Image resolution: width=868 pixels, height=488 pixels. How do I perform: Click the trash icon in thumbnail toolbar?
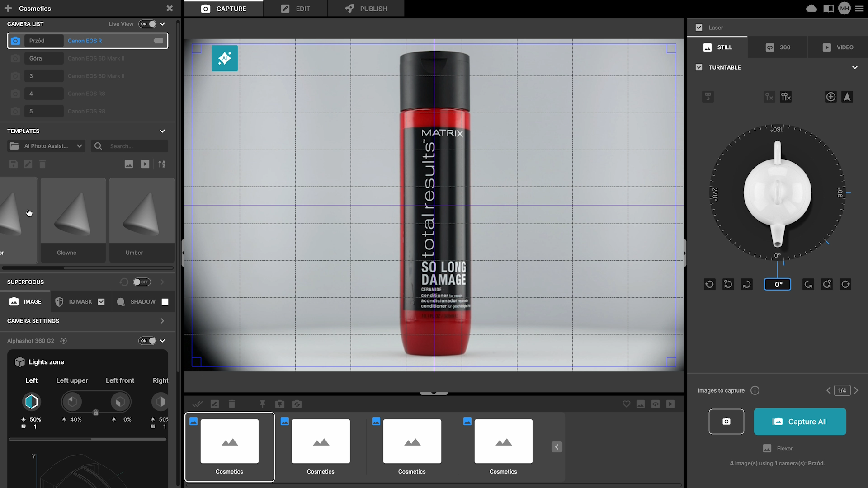click(232, 404)
